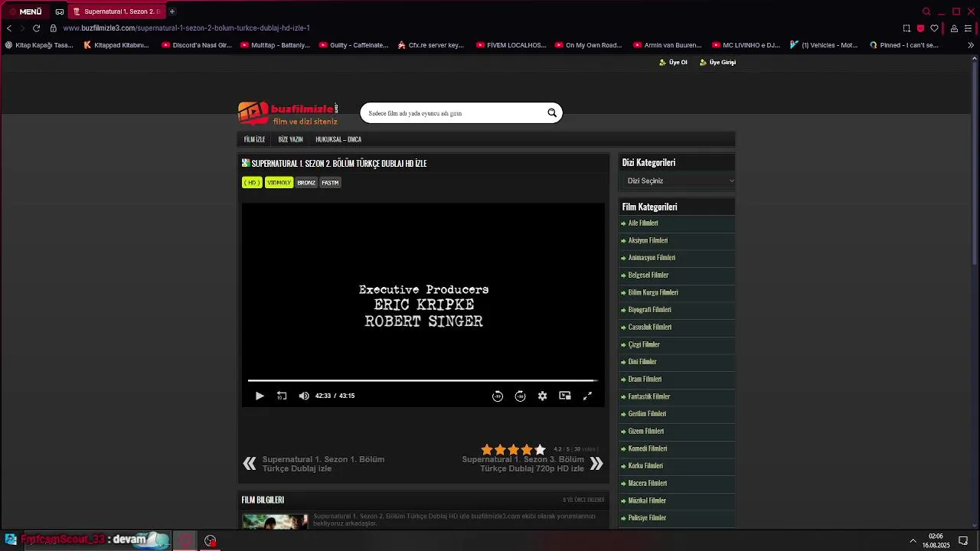Rewind video 10 seconds

tap(498, 396)
